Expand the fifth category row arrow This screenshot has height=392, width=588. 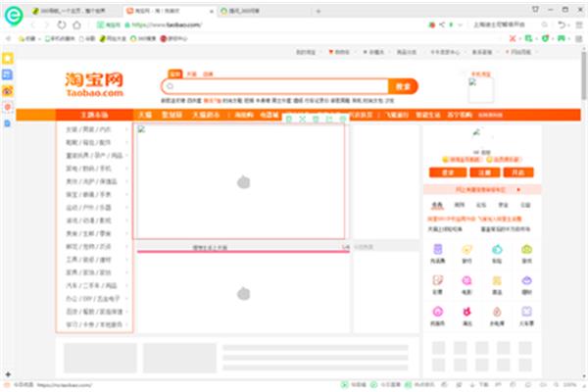click(x=126, y=181)
